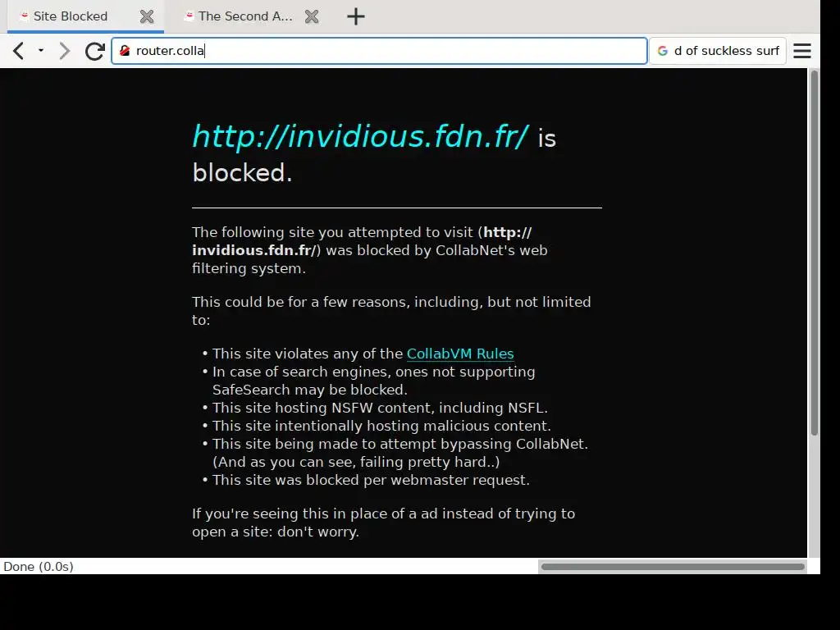The height and width of the screenshot is (630, 840).
Task: Close 'The Second A...' tab
Action: click(312, 16)
